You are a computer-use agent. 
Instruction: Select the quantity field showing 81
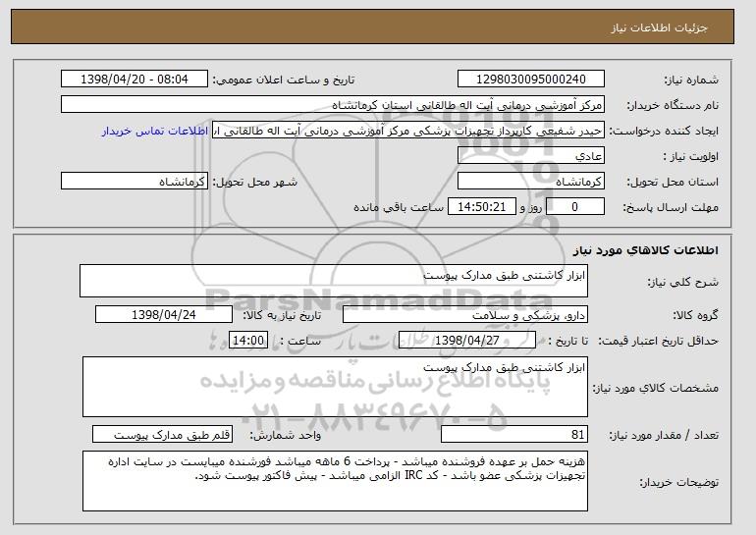tap(514, 434)
